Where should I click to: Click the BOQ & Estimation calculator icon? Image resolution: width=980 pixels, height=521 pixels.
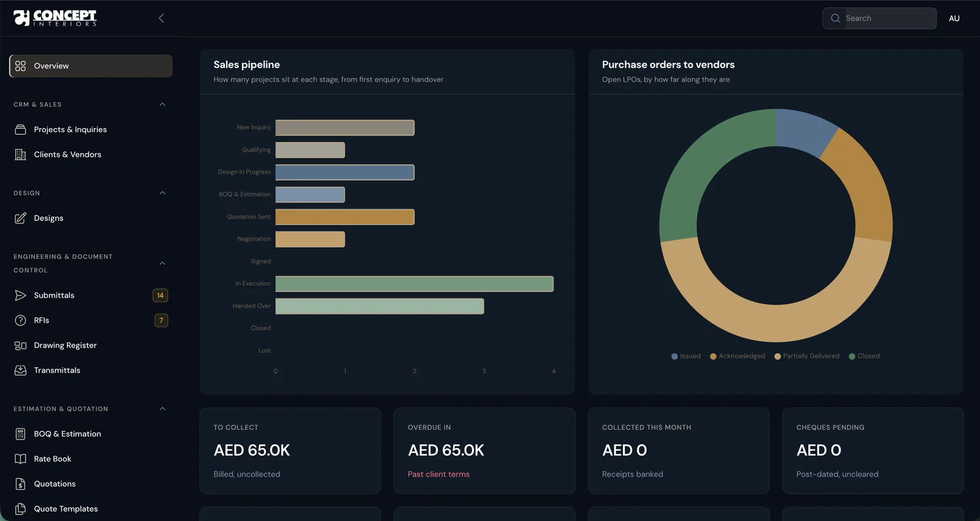tap(20, 434)
